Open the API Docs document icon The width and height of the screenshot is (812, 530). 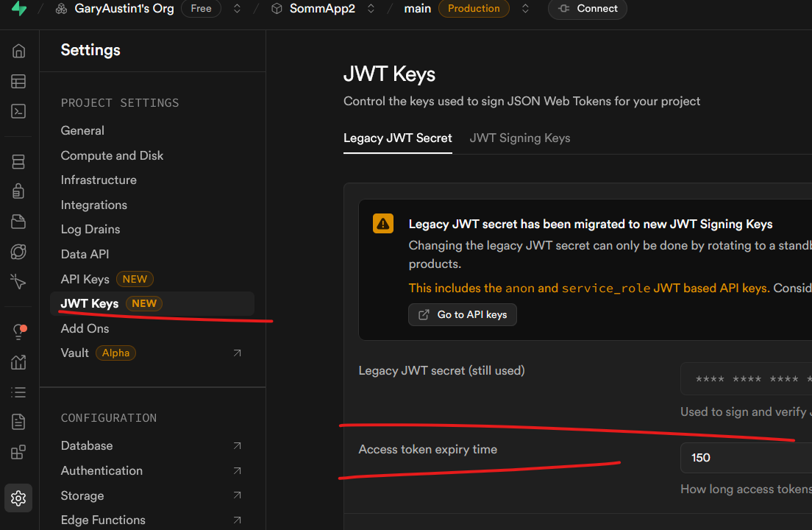coord(18,422)
